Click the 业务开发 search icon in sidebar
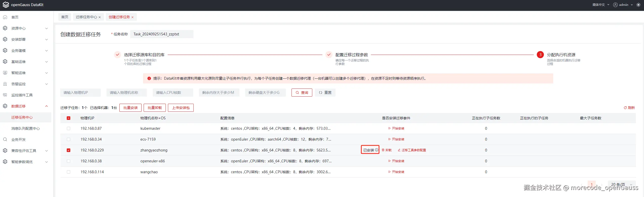 pyautogui.click(x=5, y=140)
